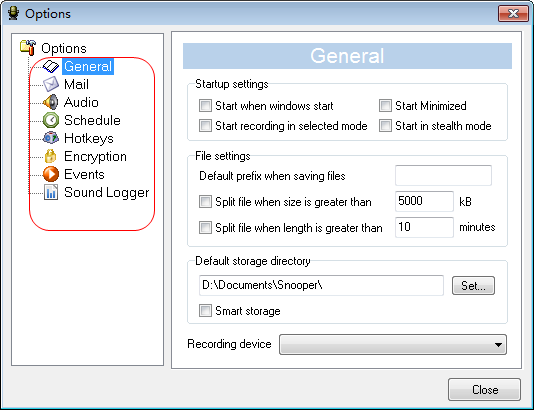Click the Sound Logger chart icon
Viewport: 534px width, 410px height.
(51, 192)
